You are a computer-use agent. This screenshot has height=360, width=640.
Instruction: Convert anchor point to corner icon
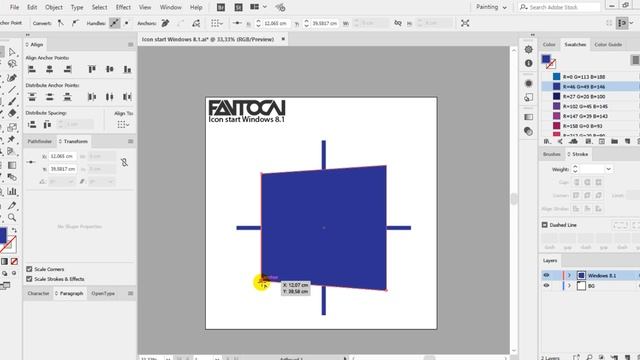click(x=60, y=23)
